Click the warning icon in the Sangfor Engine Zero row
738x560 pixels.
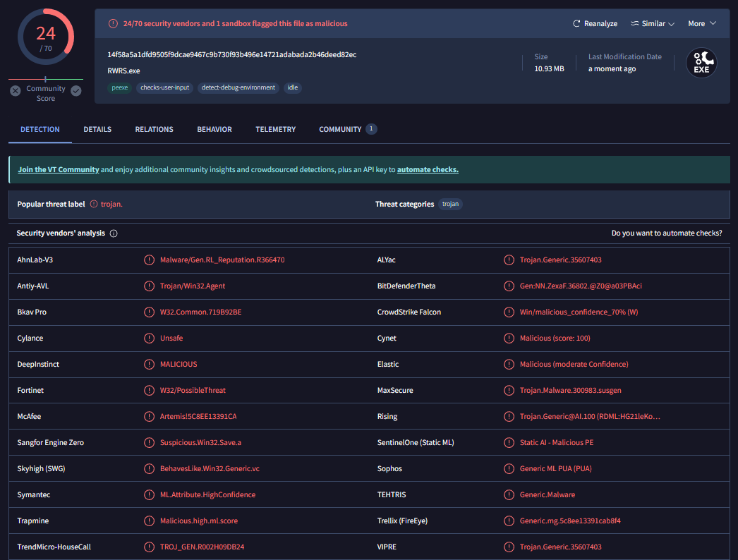pos(149,443)
